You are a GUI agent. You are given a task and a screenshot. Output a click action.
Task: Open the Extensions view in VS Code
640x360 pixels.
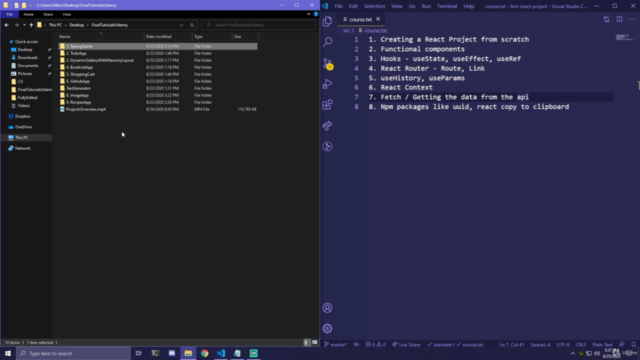pos(327,105)
